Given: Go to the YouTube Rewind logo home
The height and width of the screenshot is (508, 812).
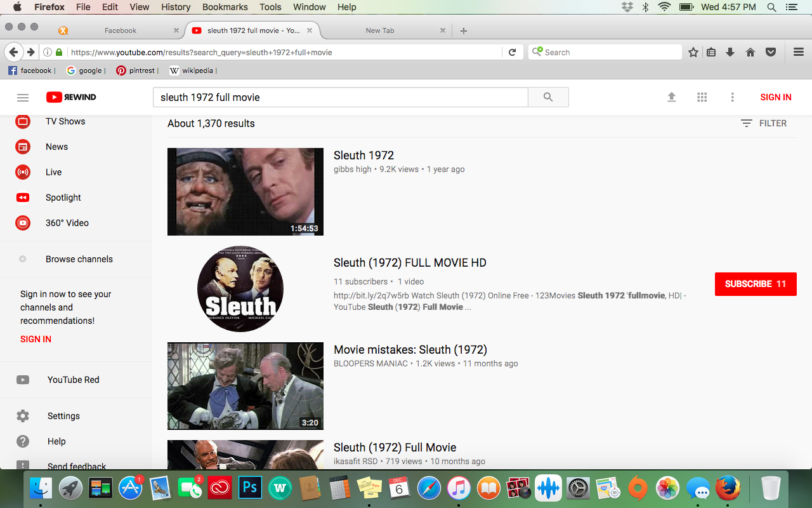Looking at the screenshot, I should pos(71,97).
